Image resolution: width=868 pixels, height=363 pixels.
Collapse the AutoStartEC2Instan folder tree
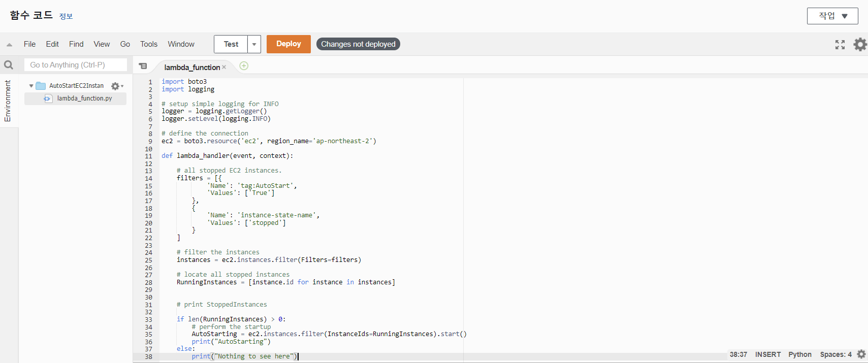tap(31, 86)
